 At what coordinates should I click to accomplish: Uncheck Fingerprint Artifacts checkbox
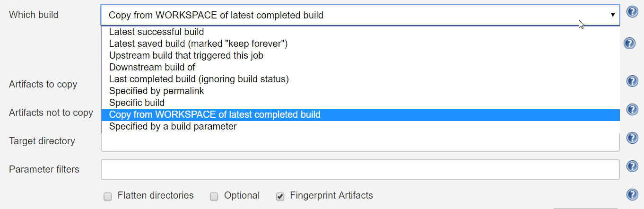point(280,196)
